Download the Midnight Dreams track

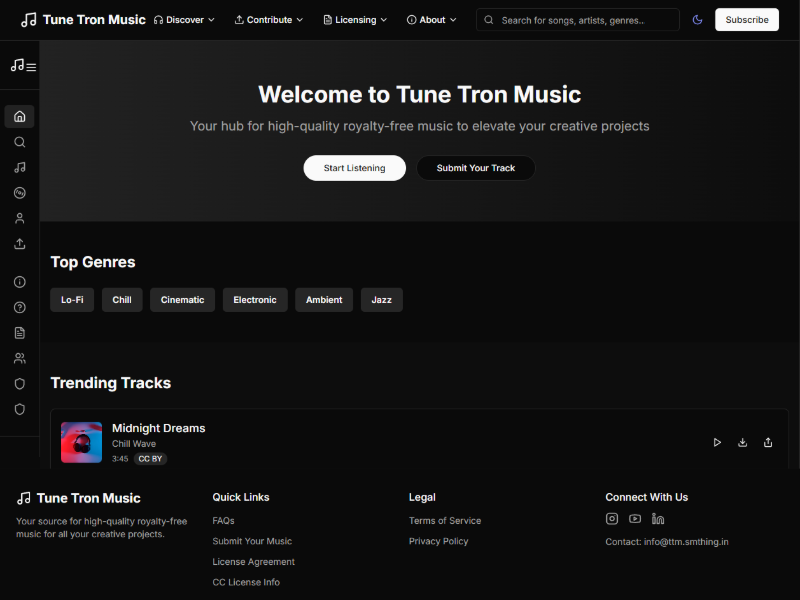point(742,442)
